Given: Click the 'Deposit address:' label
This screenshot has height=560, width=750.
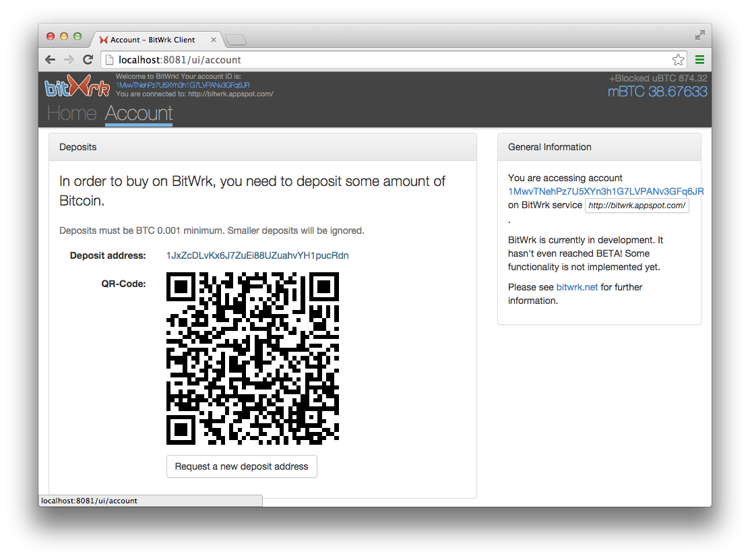Looking at the screenshot, I should point(108,255).
